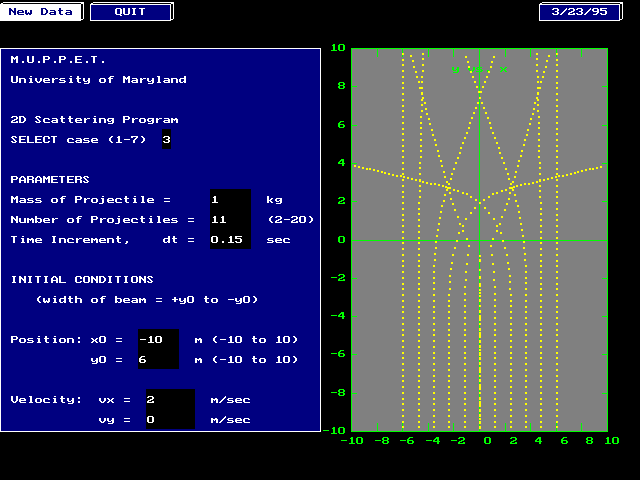640x480 pixels.
Task: Click the (2-20) range hint
Action: click(291, 220)
